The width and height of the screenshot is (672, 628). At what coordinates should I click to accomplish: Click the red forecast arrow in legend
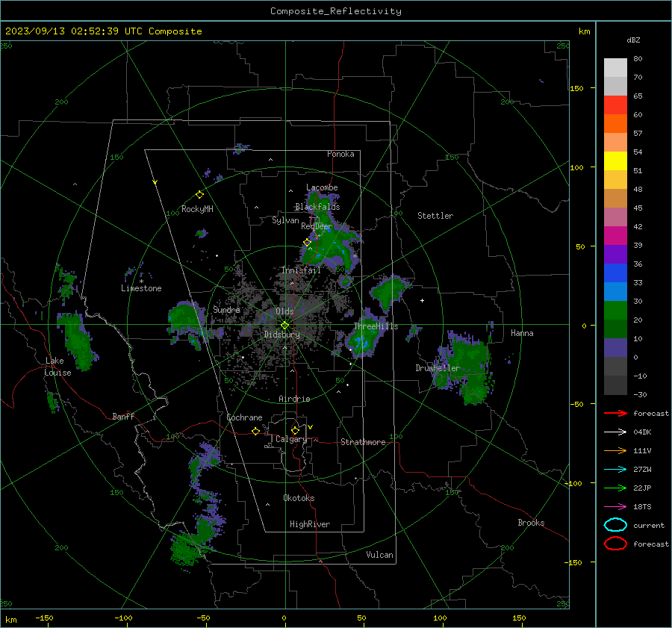(x=615, y=413)
